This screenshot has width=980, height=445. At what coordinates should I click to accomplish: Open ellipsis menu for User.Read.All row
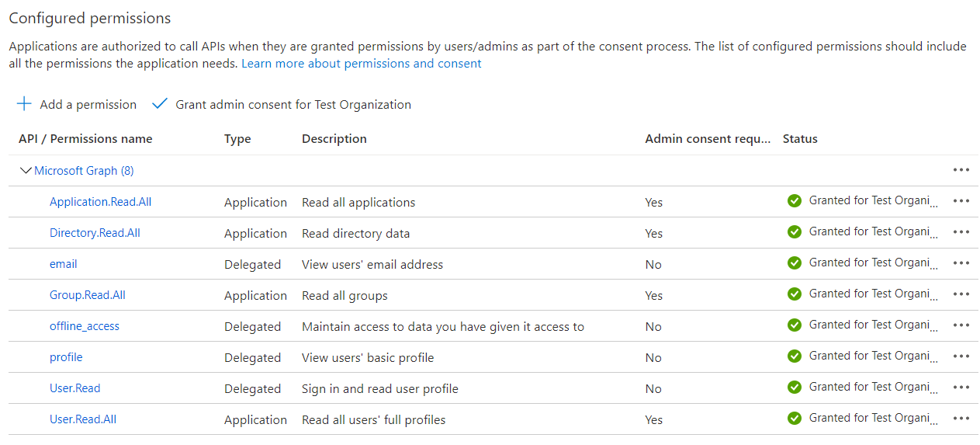point(961,419)
